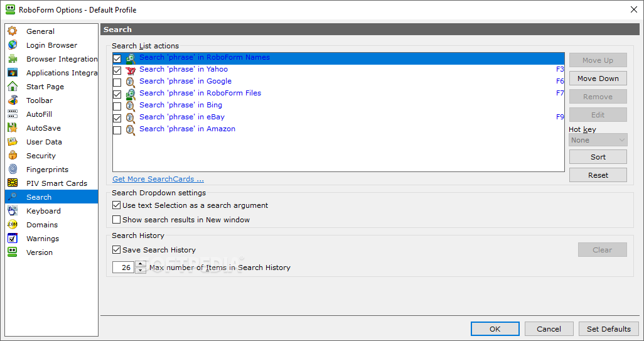The image size is (644, 341).
Task: Open the Warnings options page
Action: pos(43,239)
